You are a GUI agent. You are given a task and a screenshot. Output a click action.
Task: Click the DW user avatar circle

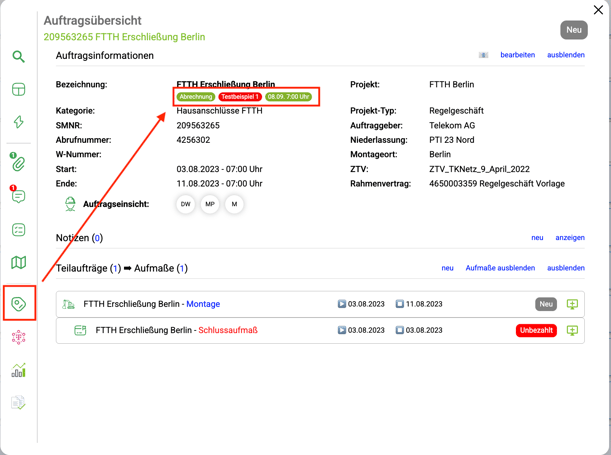(x=186, y=204)
